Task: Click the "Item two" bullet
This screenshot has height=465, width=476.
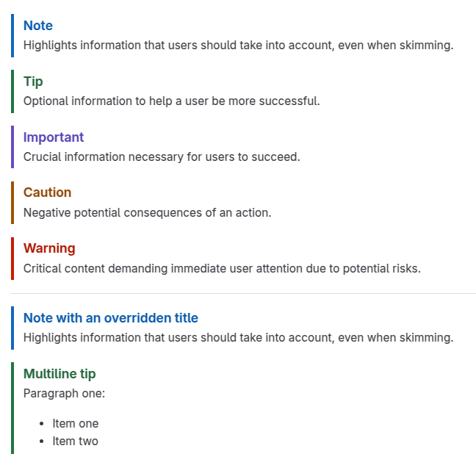Action: [75, 441]
